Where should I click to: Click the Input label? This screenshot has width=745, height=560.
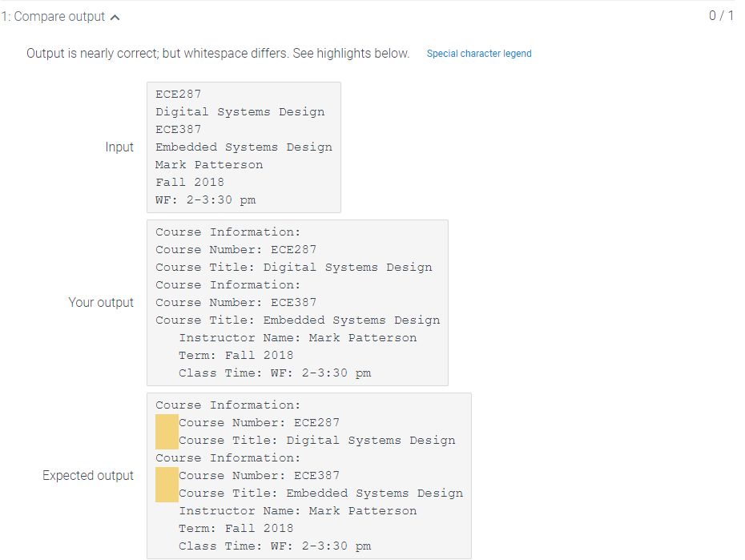[x=119, y=147]
